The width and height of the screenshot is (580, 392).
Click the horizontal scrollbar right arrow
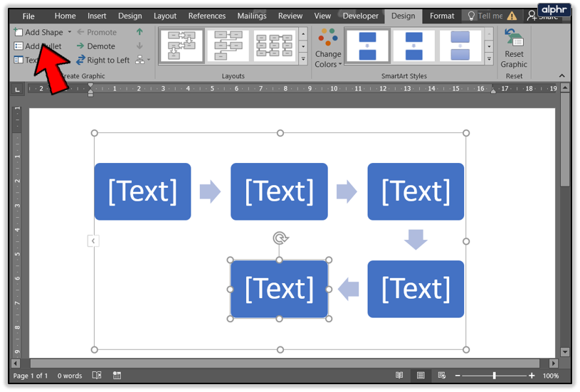point(553,363)
